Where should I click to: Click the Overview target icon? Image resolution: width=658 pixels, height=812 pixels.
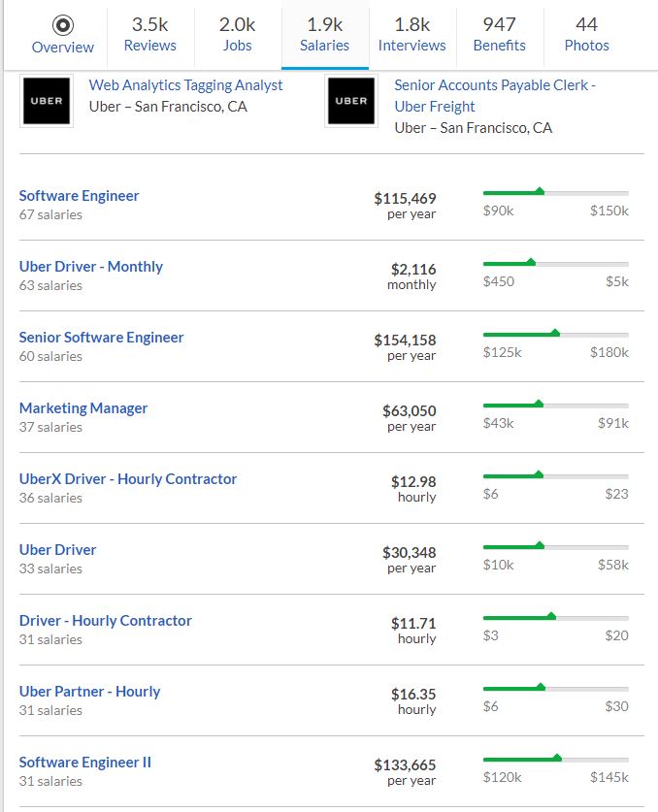[x=63, y=25]
